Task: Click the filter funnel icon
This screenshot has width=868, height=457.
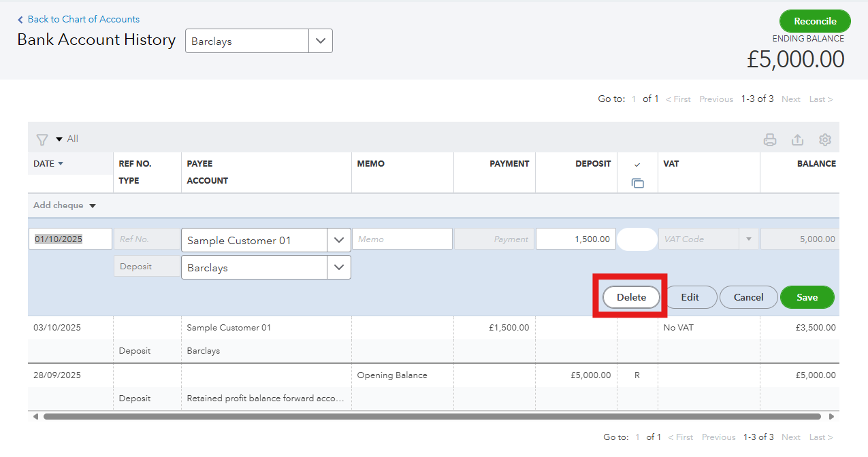Action: pos(42,139)
